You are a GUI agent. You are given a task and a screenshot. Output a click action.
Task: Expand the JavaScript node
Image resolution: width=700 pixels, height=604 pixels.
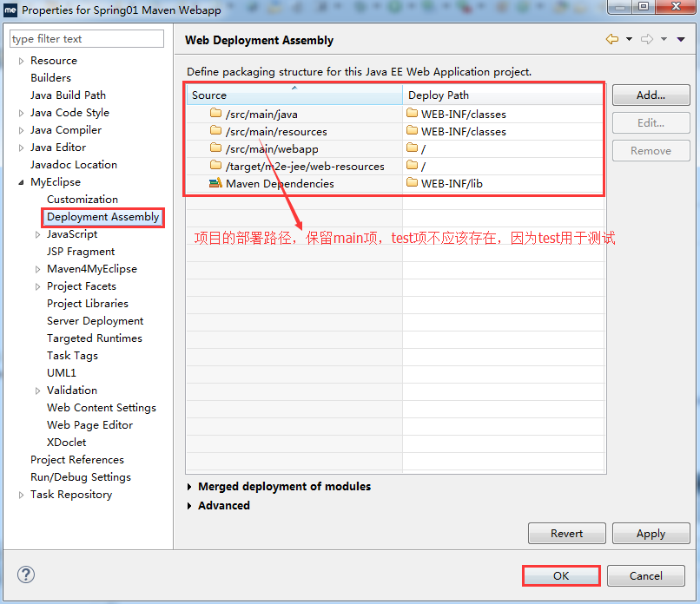coord(37,234)
